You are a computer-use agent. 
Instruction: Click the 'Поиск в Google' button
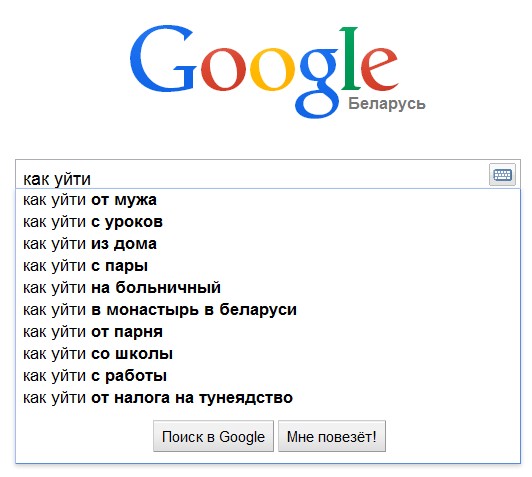pos(213,436)
